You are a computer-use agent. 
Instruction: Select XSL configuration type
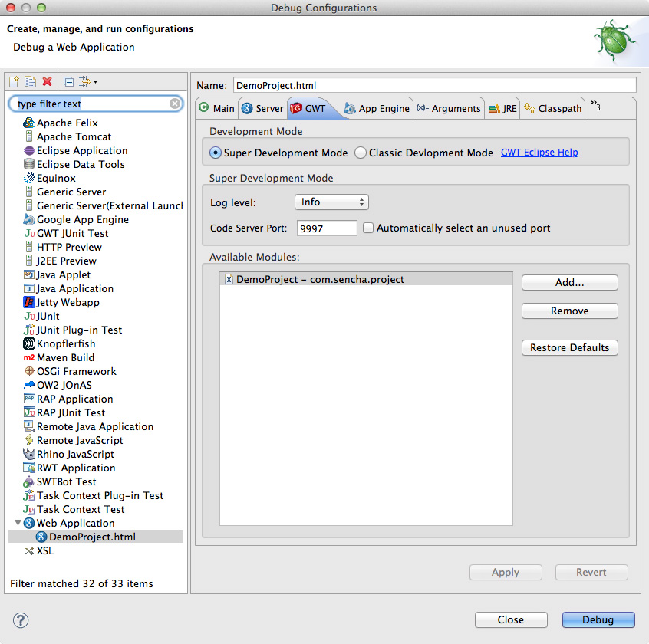click(x=45, y=550)
